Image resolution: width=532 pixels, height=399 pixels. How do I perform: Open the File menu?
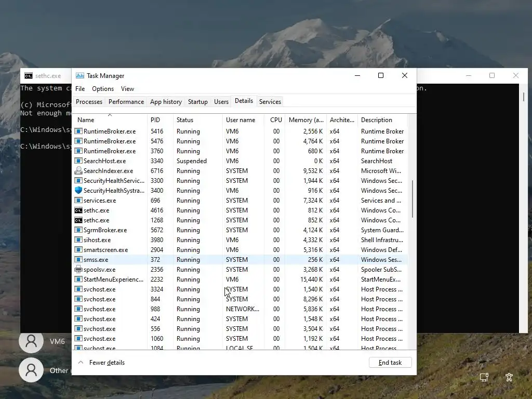coord(80,88)
